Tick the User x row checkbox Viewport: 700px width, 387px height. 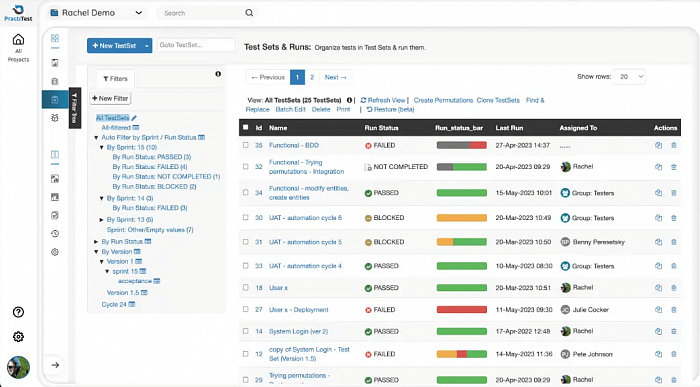[x=246, y=287]
